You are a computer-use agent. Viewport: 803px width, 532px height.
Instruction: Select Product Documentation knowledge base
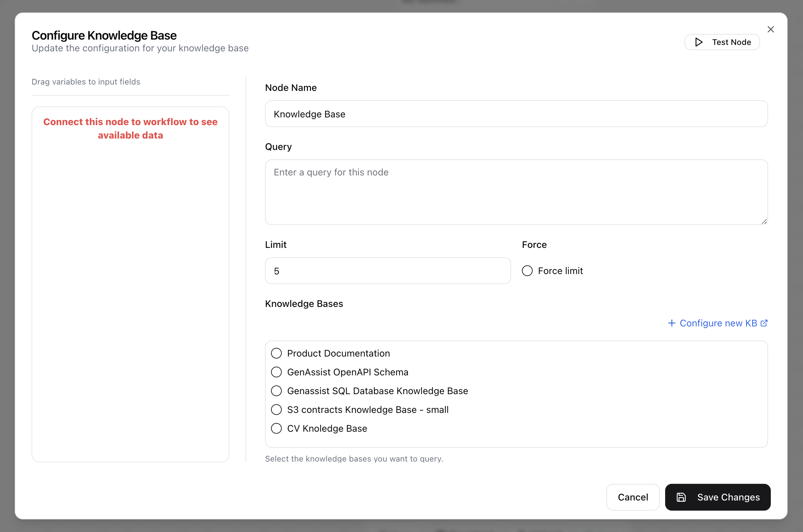click(276, 353)
